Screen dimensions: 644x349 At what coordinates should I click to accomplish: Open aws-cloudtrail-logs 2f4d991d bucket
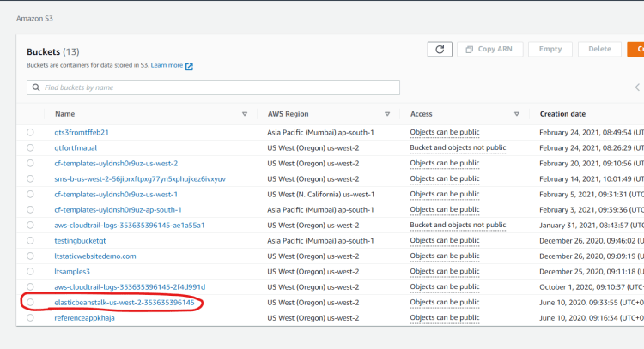130,286
